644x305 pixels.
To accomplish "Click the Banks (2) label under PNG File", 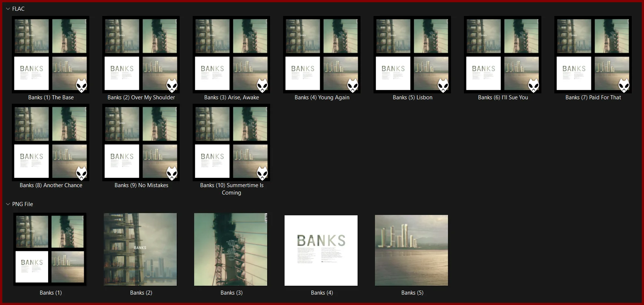I will tap(141, 293).
